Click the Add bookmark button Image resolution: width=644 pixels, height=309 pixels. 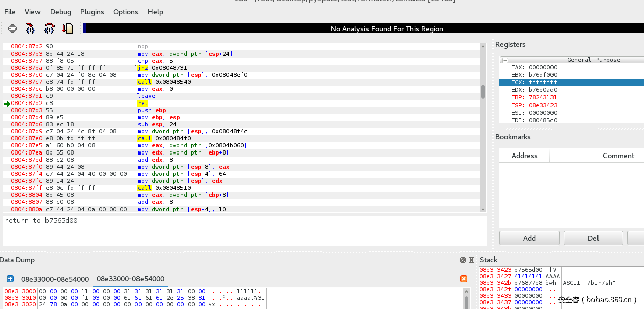click(x=529, y=238)
